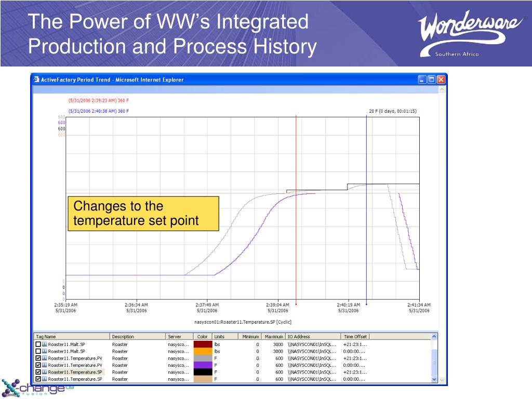This screenshot has height=399, width=532.
Task: Click the Units column header
Action: pos(225,337)
